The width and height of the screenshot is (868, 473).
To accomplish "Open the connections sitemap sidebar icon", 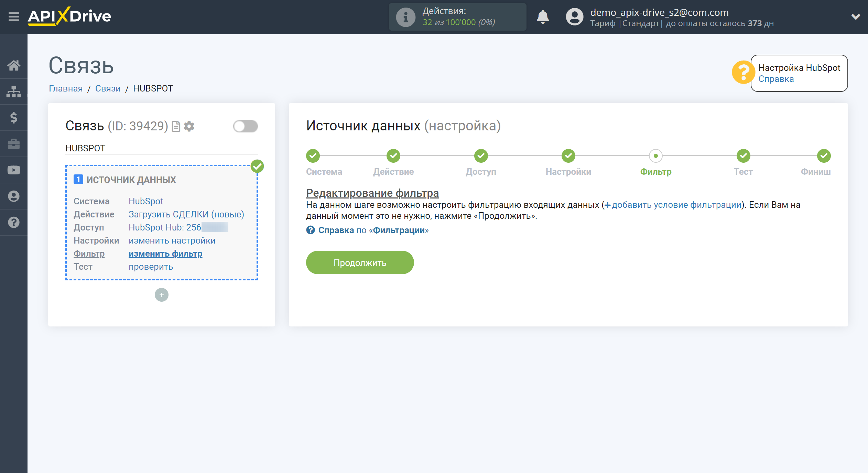I will click(x=14, y=92).
